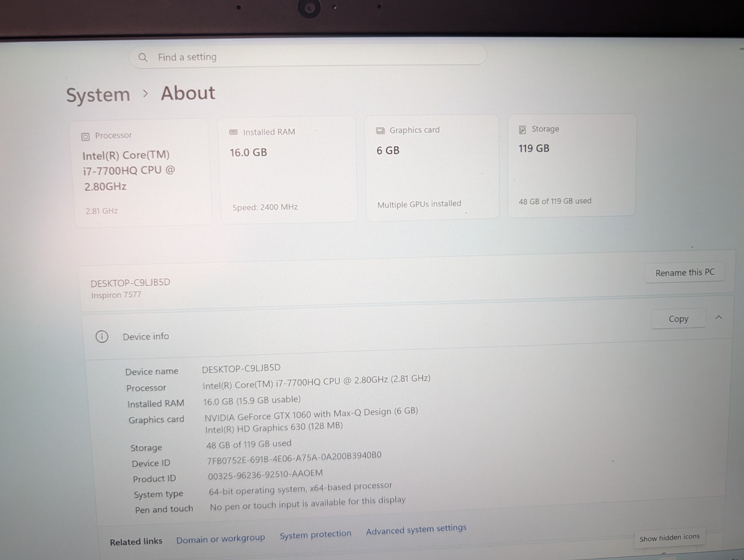
Task: Click the System type row label
Action: [x=159, y=494]
